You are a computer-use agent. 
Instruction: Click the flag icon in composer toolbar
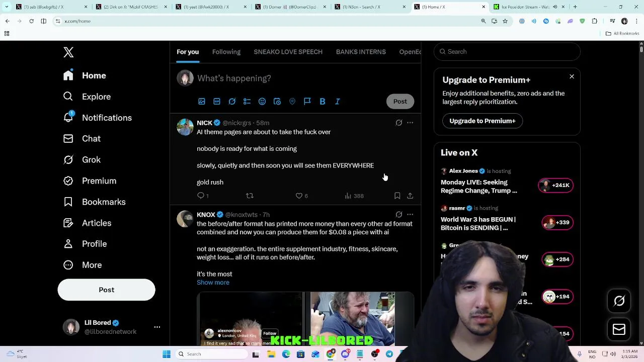click(x=307, y=102)
